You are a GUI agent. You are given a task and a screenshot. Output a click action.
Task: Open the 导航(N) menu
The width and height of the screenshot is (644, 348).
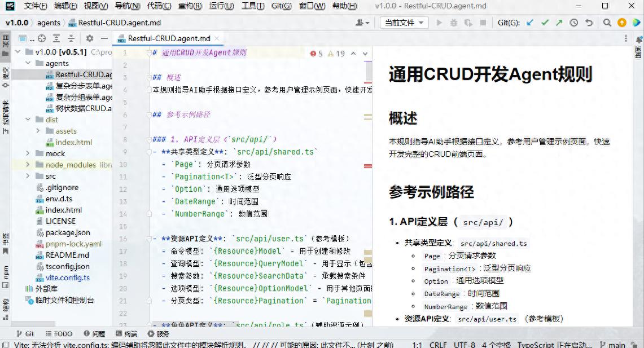[129, 6]
